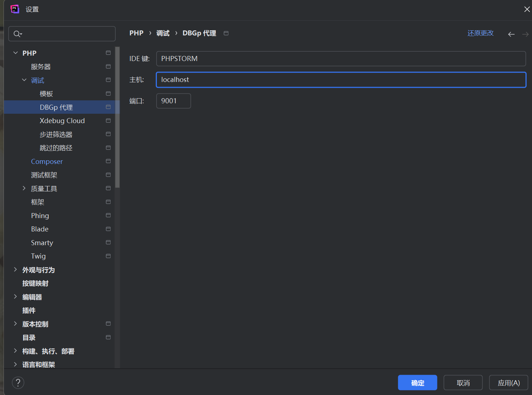
Task: Open the Smarty settings page
Action: (x=42, y=243)
